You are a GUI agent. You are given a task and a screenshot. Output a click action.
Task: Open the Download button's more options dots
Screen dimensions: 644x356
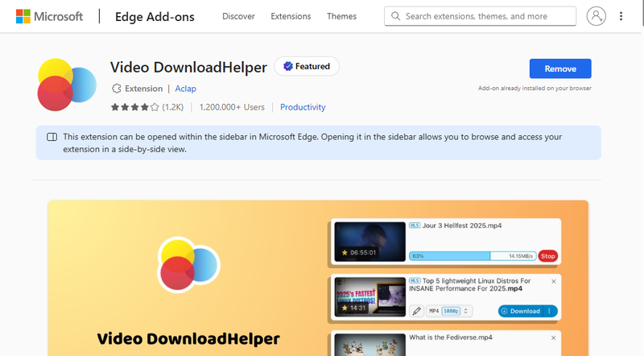[550, 311]
